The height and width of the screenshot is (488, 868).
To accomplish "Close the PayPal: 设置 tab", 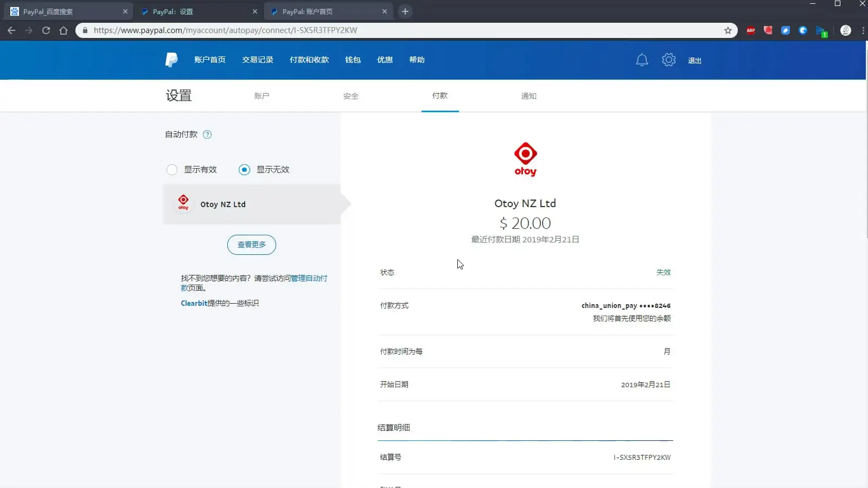I will pos(255,11).
